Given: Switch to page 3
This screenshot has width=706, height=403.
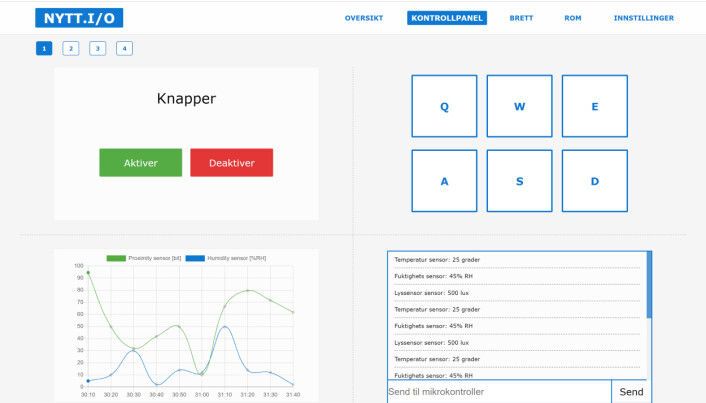Looking at the screenshot, I should [98, 49].
